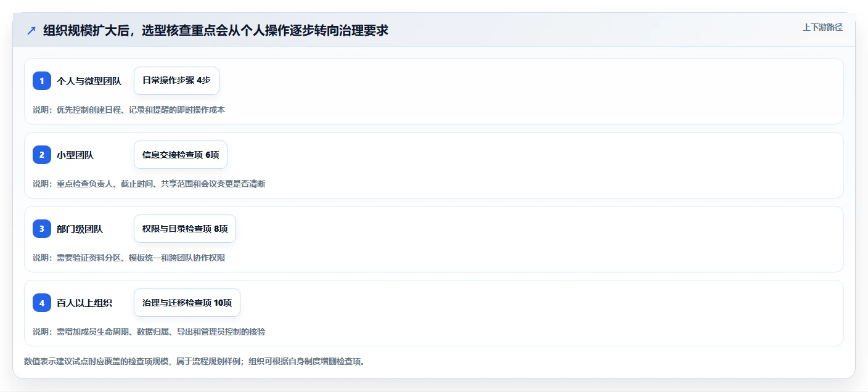Image resolution: width=868 pixels, height=392 pixels.
Task: Click step number 2 badge
Action: tap(42, 155)
